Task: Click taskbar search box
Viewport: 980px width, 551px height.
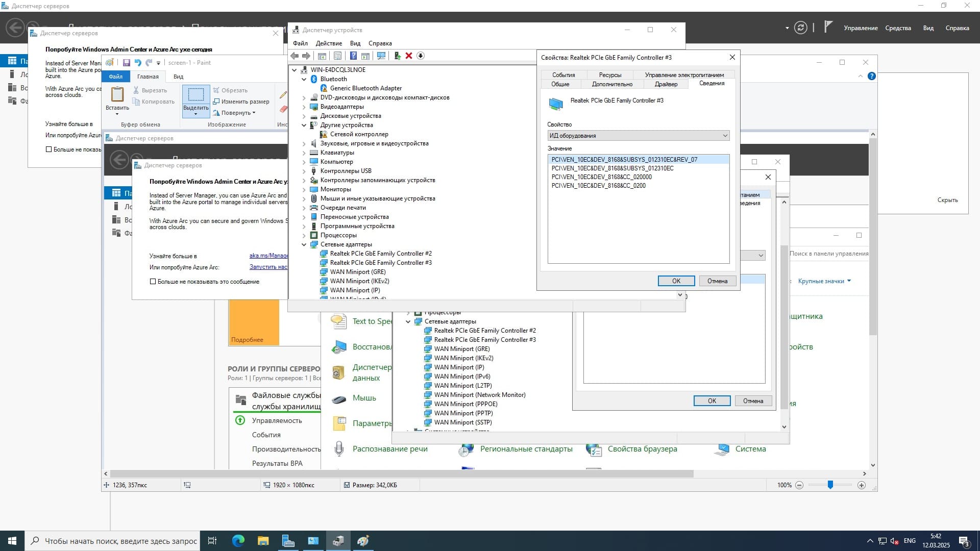Action: point(112,541)
